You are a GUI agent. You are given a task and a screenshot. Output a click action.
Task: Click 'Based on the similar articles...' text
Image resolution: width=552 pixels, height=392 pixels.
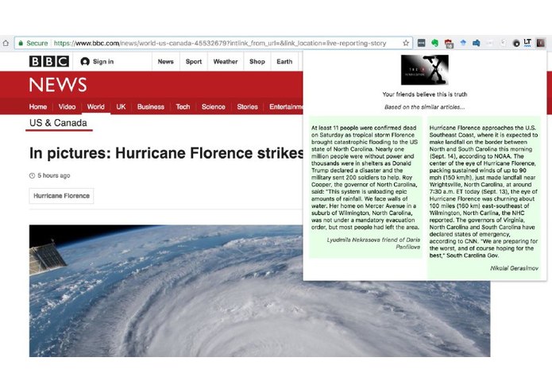pyautogui.click(x=425, y=107)
